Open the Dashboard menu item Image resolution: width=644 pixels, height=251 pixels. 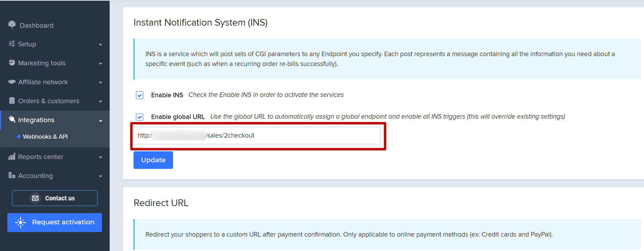coord(36,26)
